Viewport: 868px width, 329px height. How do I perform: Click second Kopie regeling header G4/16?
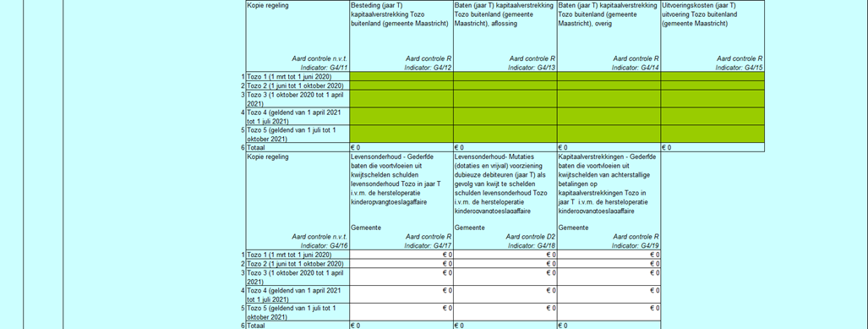[x=298, y=201]
